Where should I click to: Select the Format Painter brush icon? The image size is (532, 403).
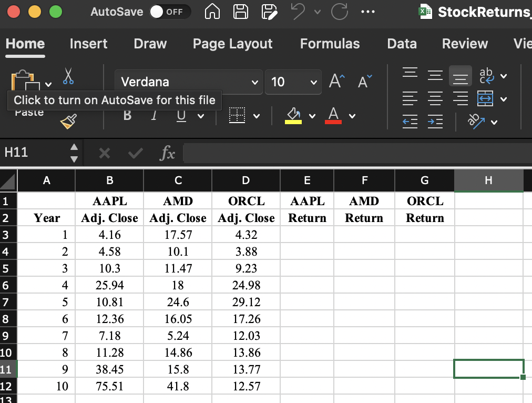[x=68, y=121]
